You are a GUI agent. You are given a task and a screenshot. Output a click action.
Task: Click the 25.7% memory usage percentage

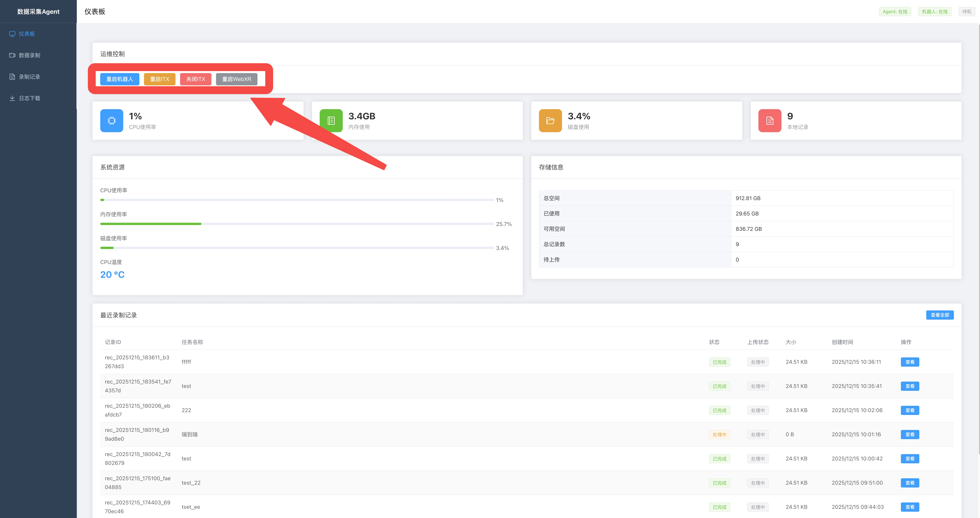[504, 224]
